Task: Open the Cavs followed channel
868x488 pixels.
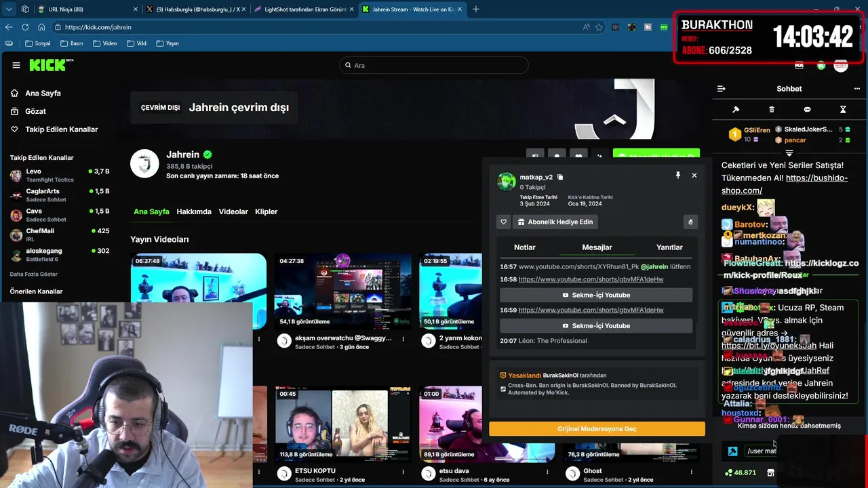Action: (x=60, y=215)
